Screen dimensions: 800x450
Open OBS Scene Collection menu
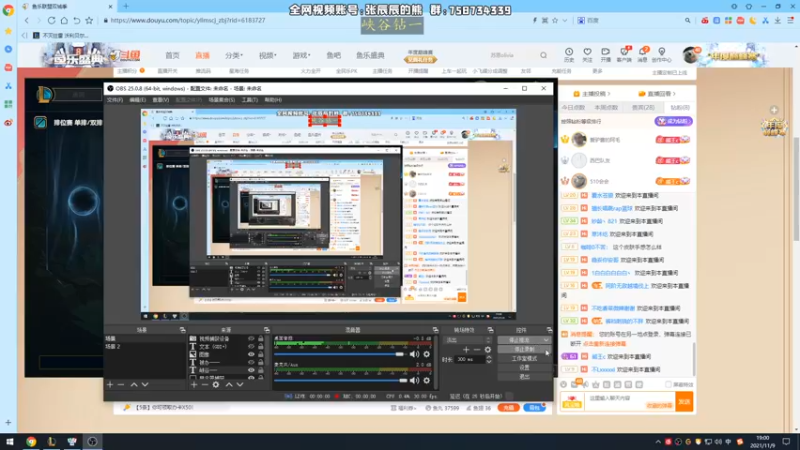coord(221,100)
